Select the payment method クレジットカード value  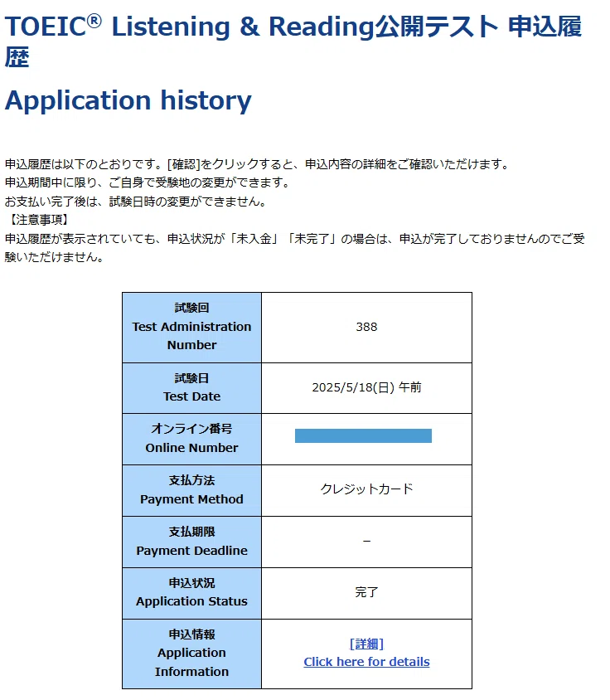(x=366, y=489)
